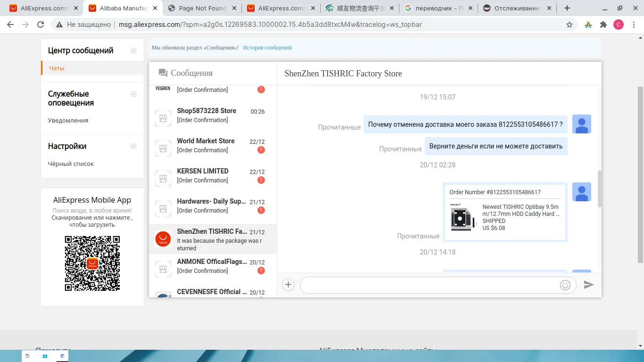This screenshot has width=644, height=362.
Task: Select the ShenZhen TISHRIC Fa chat row
Action: [213, 239]
